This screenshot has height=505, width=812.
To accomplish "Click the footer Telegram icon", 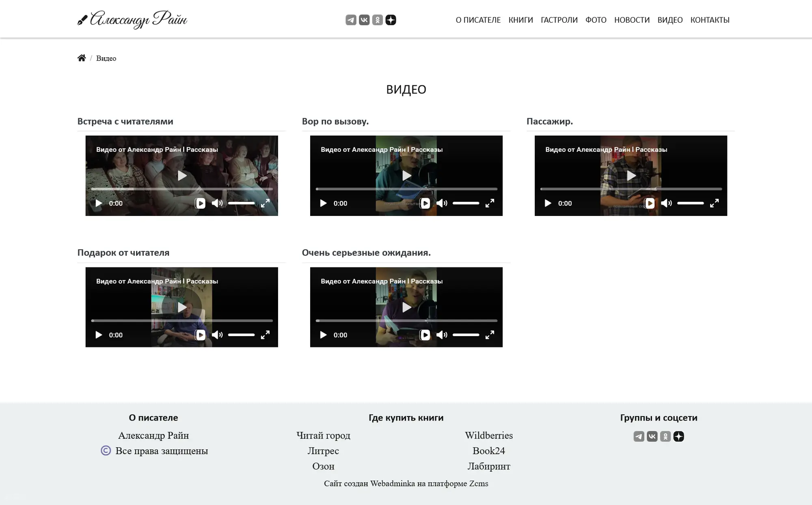I will 639,436.
